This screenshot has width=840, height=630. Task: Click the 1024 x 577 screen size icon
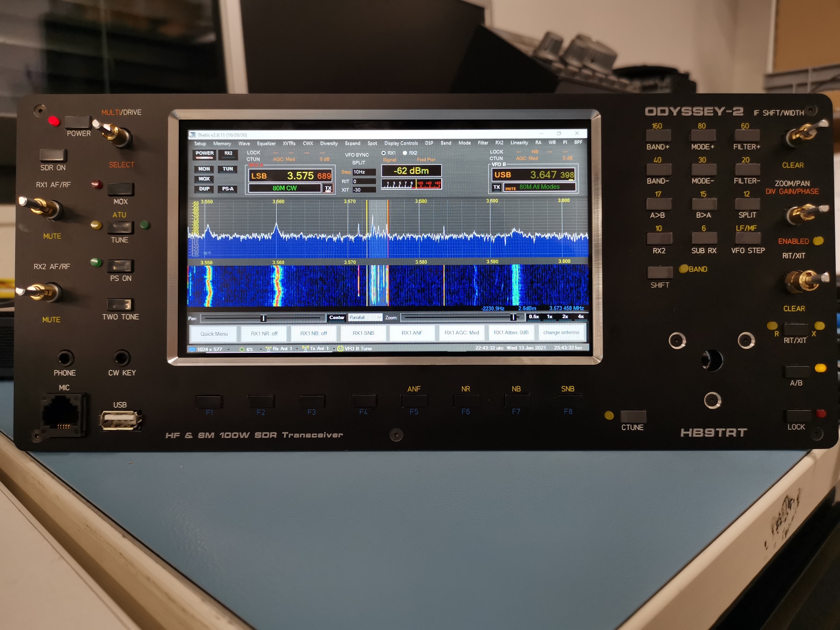pos(192,349)
